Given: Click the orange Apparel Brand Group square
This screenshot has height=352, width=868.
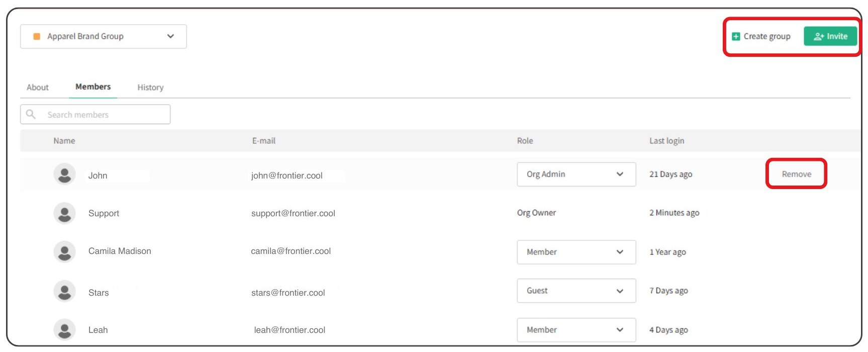Looking at the screenshot, I should coord(37,36).
